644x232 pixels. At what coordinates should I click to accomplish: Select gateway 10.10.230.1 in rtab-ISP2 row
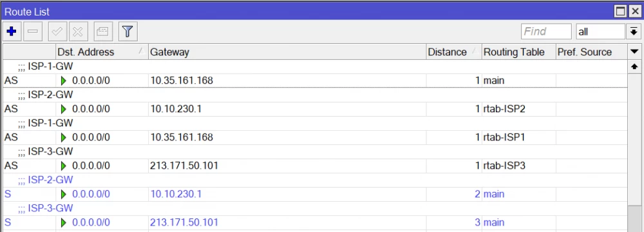176,109
